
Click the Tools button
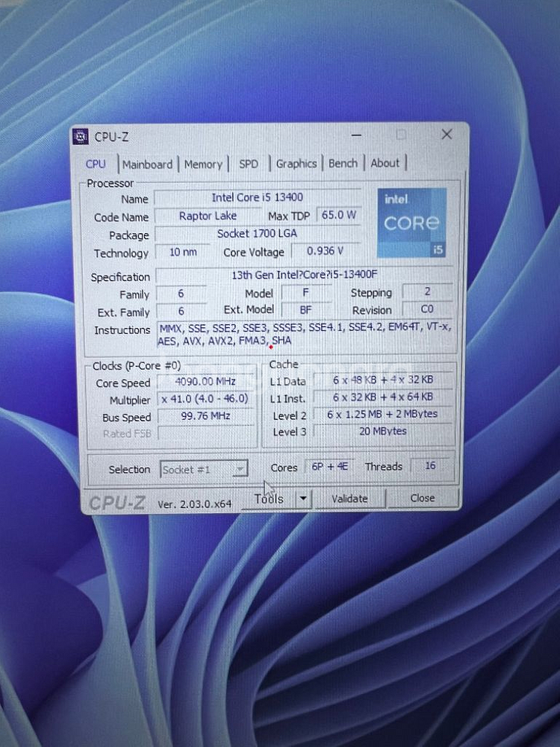tap(269, 499)
